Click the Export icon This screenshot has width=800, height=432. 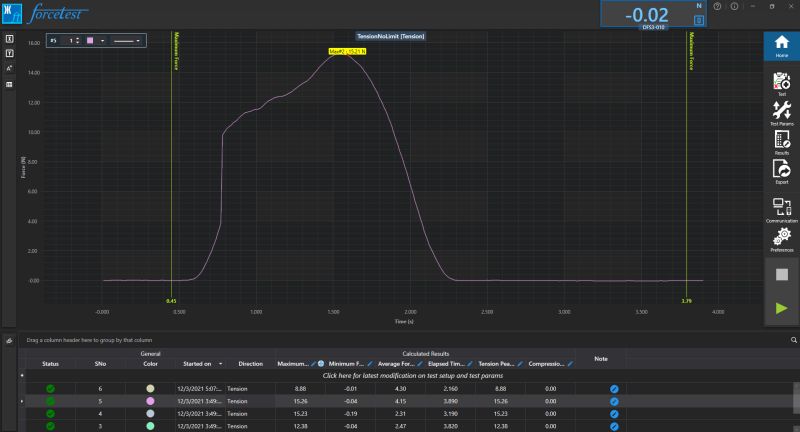[782, 171]
